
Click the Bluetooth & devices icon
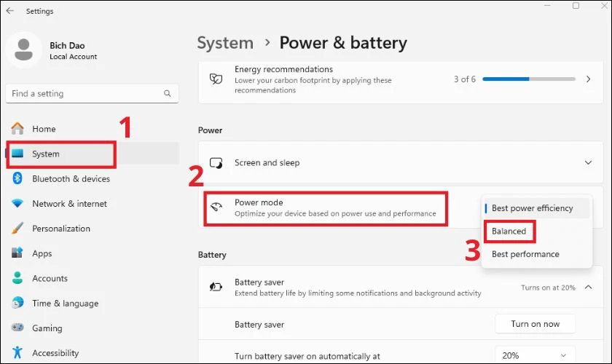[17, 179]
